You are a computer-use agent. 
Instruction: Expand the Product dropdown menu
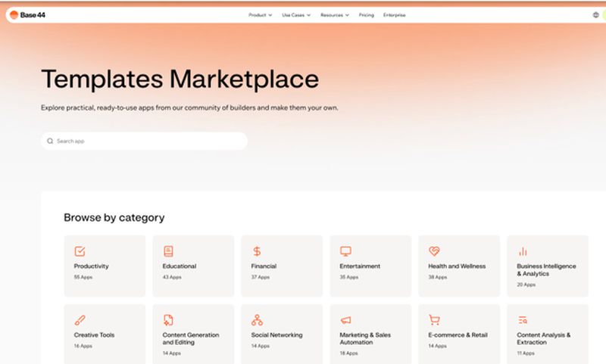pyautogui.click(x=260, y=15)
